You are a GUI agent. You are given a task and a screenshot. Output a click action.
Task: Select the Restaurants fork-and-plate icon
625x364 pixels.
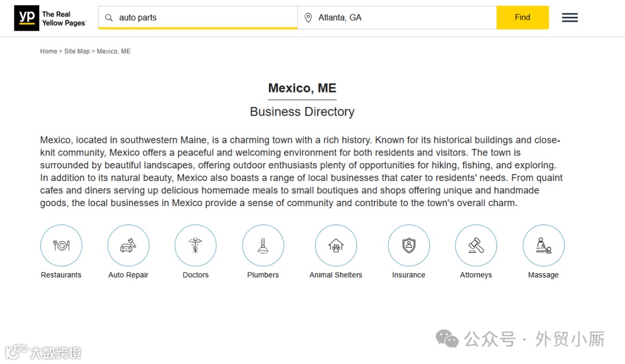[x=61, y=245]
